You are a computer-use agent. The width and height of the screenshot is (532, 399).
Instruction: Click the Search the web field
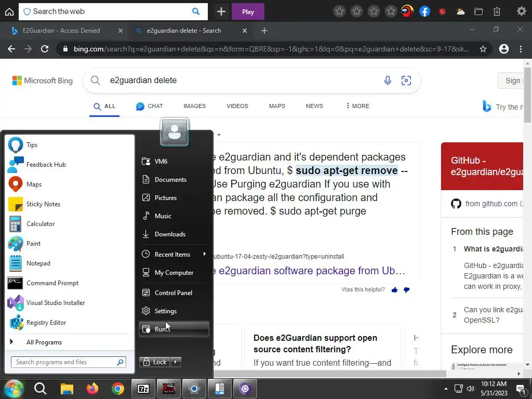(113, 11)
